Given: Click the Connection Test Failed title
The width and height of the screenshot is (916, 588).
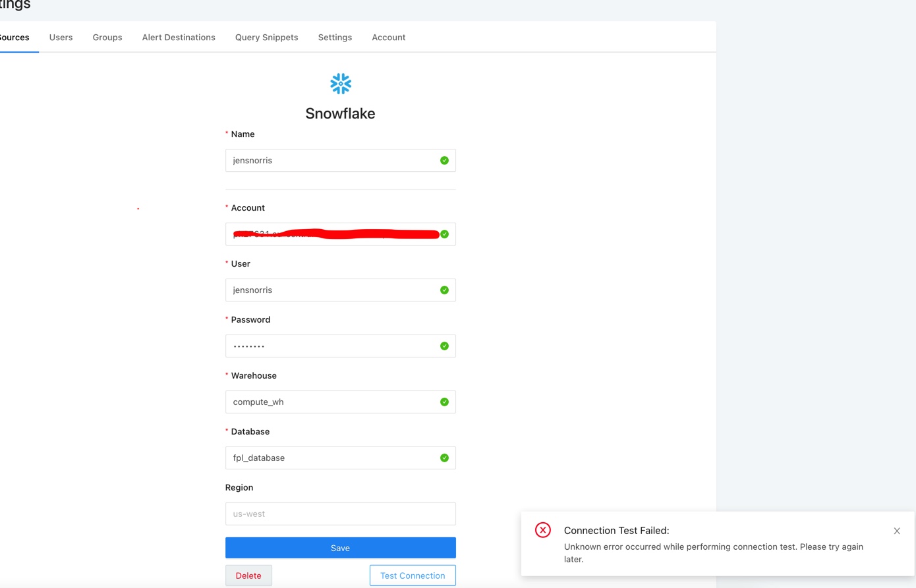Looking at the screenshot, I should pyautogui.click(x=617, y=531).
